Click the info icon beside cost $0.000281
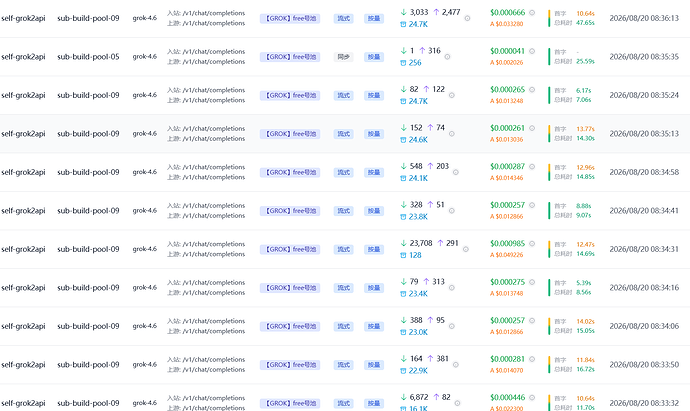Screen dimensions: 690x411 532,359
